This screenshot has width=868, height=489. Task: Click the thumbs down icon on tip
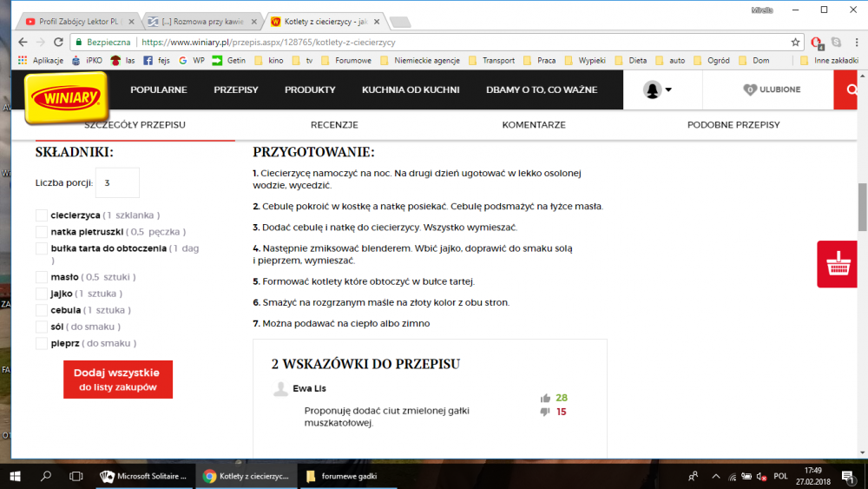pos(545,412)
